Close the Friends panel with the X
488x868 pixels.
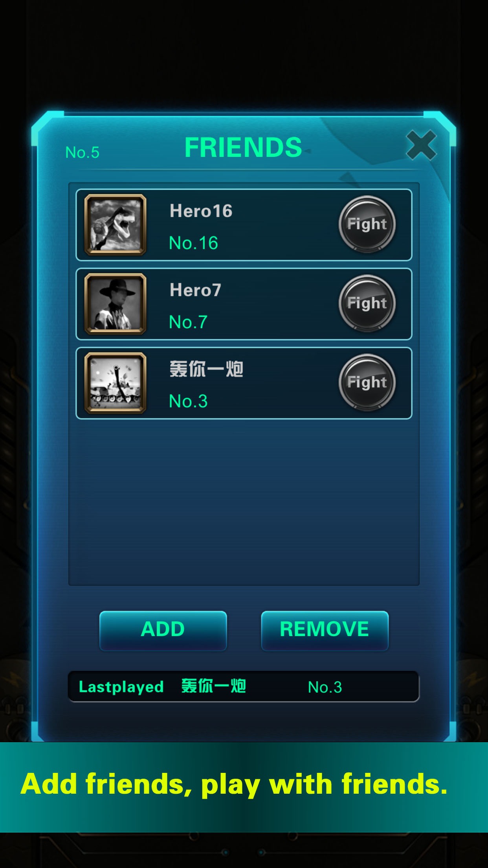point(421,145)
